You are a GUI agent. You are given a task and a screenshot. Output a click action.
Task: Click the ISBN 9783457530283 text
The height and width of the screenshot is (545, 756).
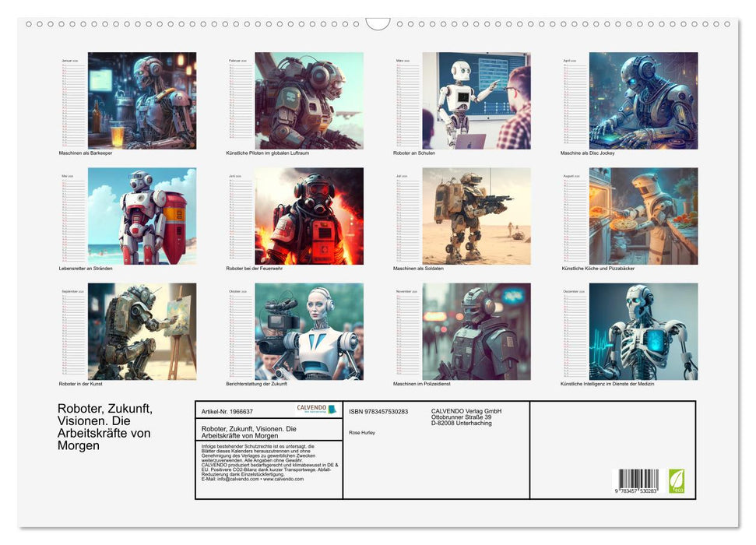tap(378, 411)
